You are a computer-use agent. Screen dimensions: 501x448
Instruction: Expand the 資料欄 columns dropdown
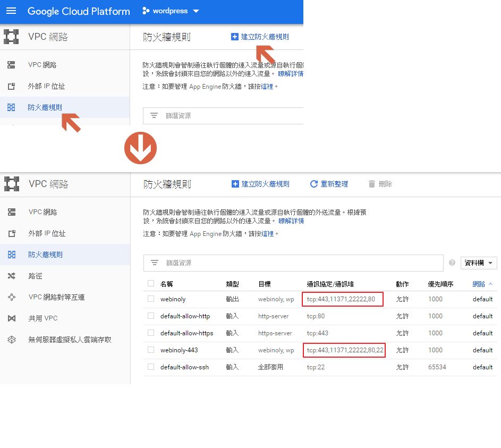pyautogui.click(x=478, y=263)
